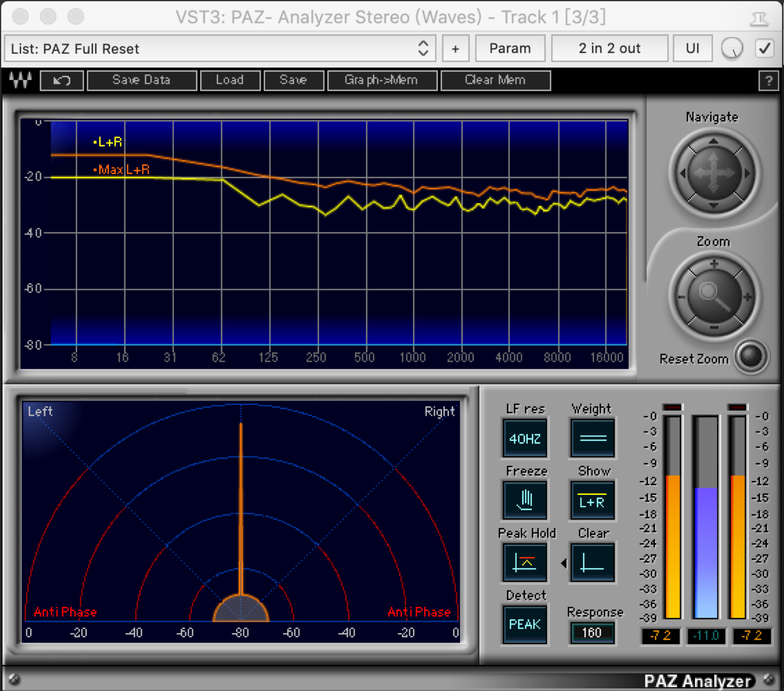Navigate right with the right arrow
The image size is (784, 691).
(x=746, y=174)
